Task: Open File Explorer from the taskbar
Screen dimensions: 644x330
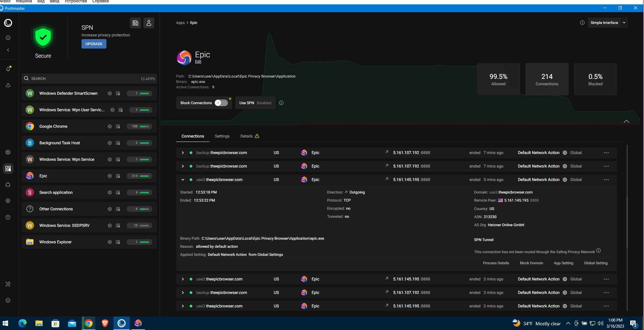Action: click(39, 323)
